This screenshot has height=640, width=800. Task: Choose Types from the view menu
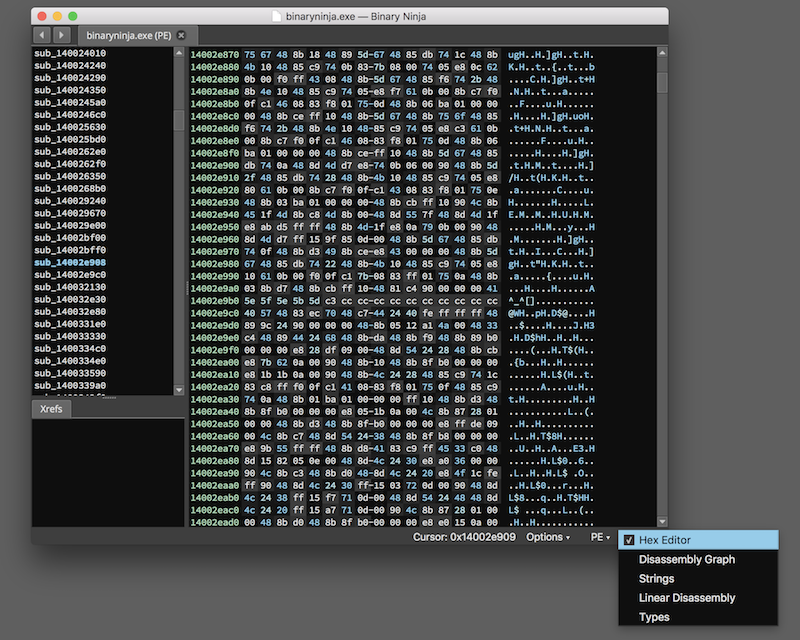(x=654, y=618)
